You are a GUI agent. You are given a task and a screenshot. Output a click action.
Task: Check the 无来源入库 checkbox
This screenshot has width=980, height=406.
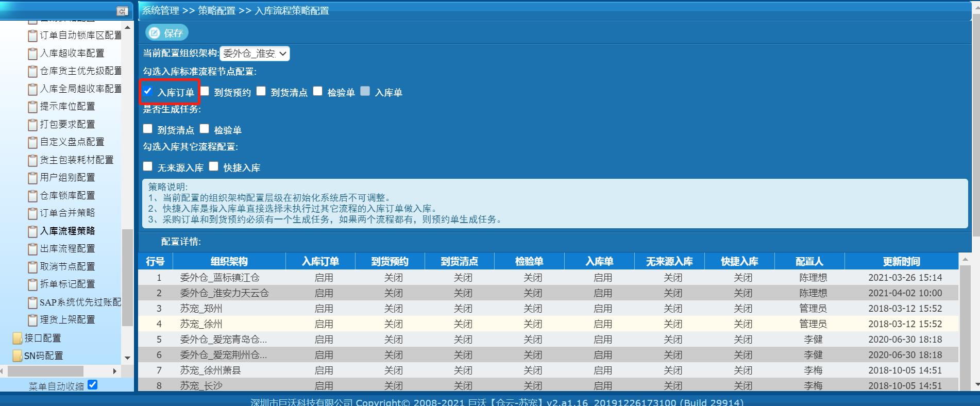click(148, 166)
